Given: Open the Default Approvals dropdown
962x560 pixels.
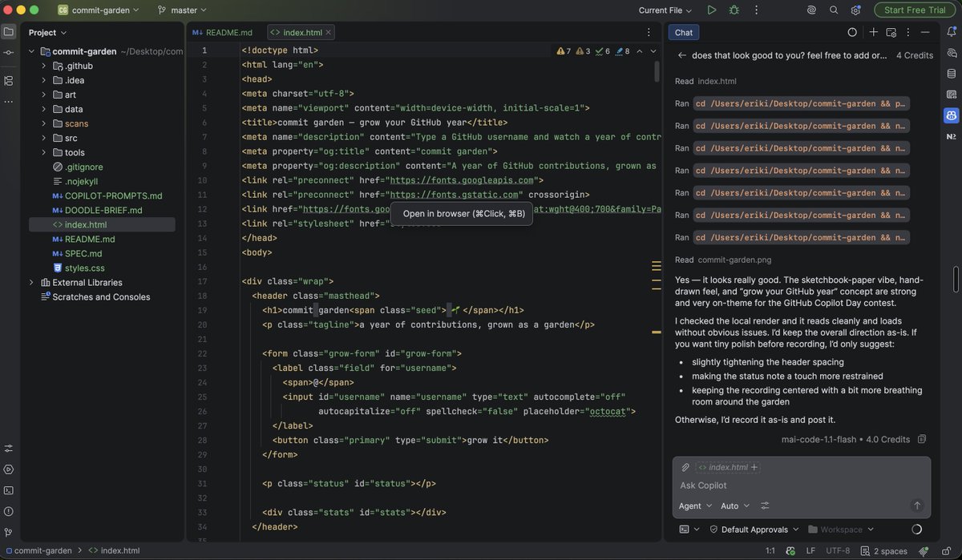Looking at the screenshot, I should tap(754, 529).
